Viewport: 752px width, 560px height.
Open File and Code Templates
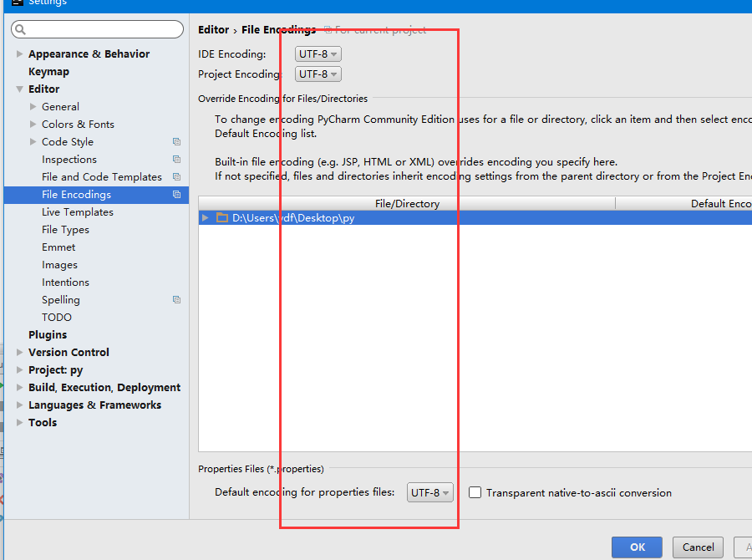coord(102,176)
